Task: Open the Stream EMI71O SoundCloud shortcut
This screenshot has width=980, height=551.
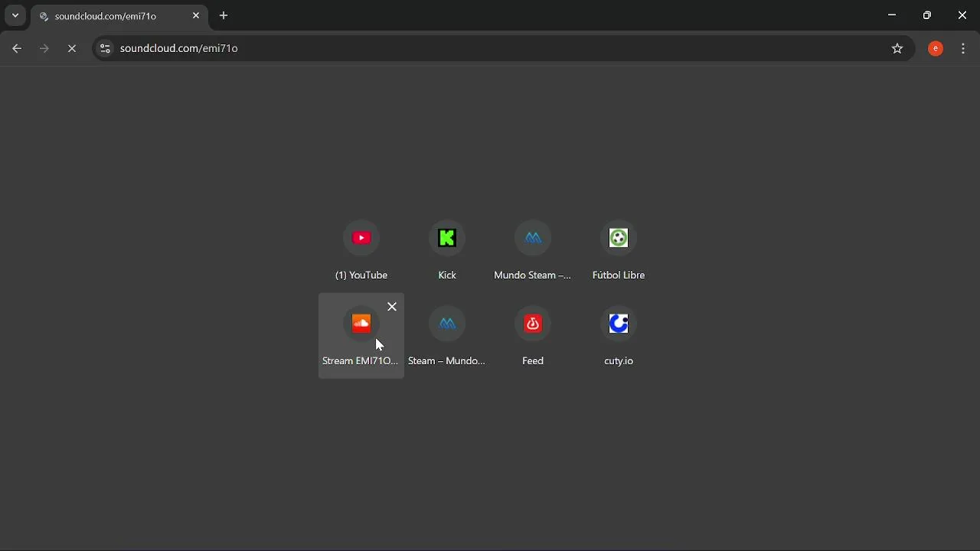Action: click(x=361, y=336)
